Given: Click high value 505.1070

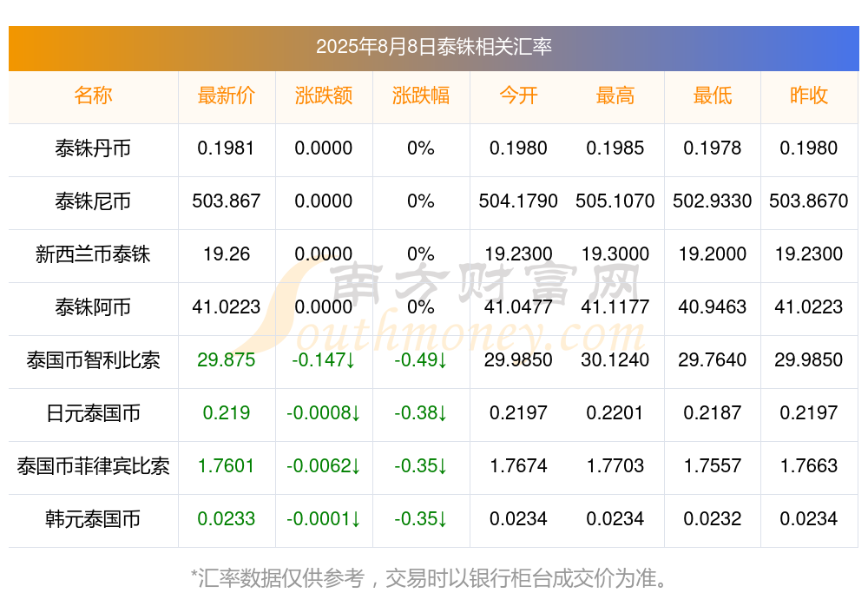Looking at the screenshot, I should pos(615,201).
